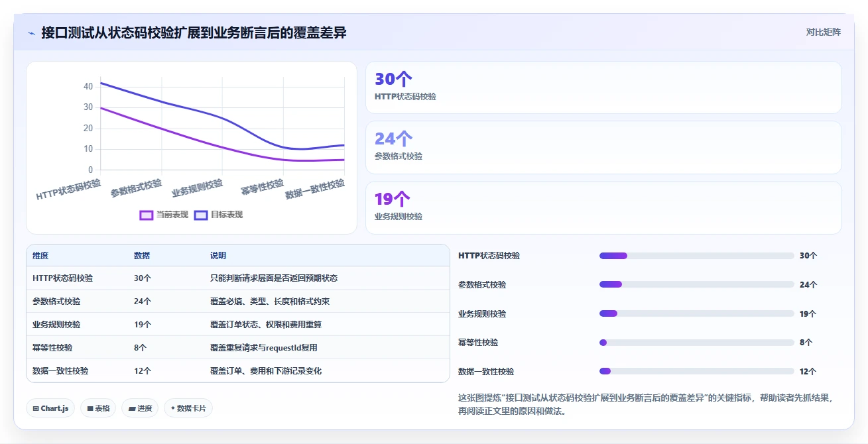Open the 24个 参数格式校验 card
Viewport: 868px width, 444px height.
603,147
